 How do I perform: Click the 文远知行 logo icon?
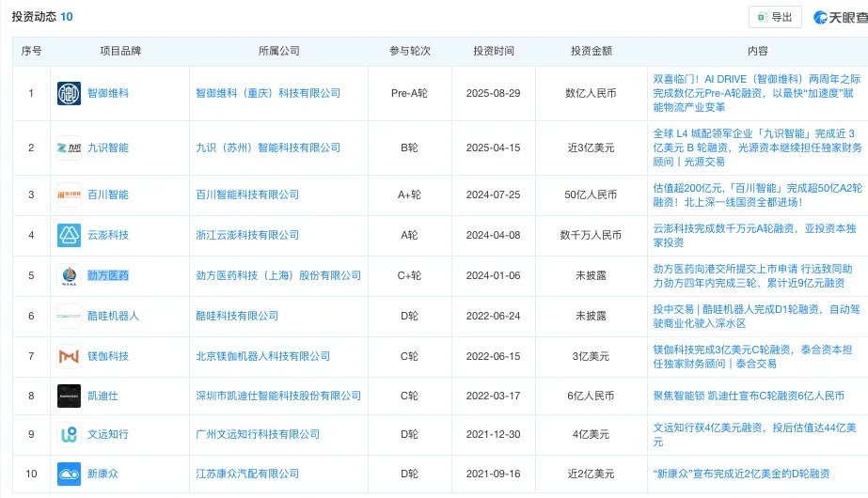(x=69, y=435)
